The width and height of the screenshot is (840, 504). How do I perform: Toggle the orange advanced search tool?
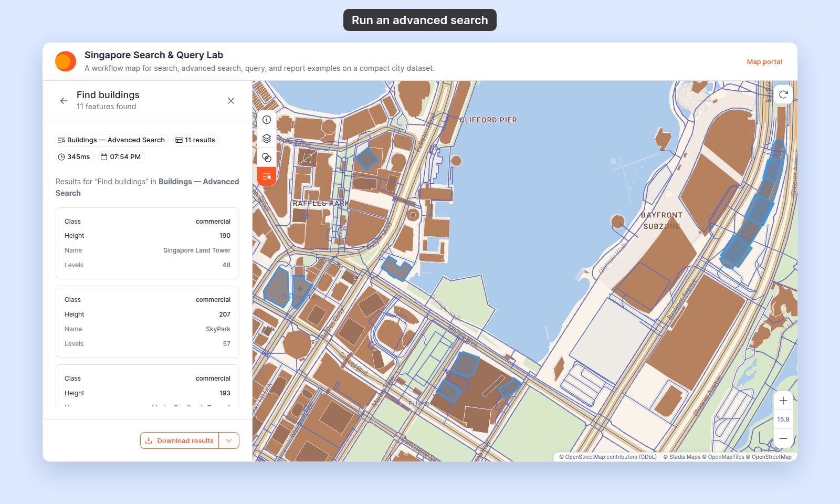pyautogui.click(x=267, y=176)
